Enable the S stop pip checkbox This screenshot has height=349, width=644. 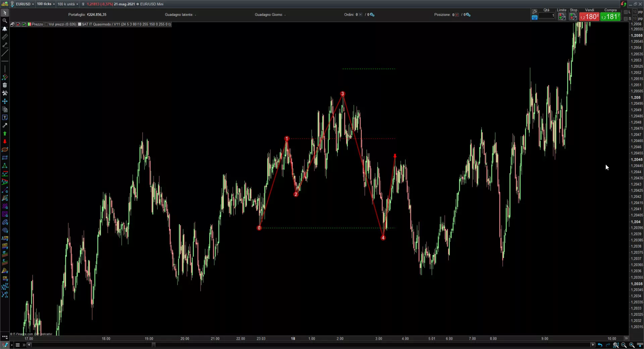coord(626,19)
